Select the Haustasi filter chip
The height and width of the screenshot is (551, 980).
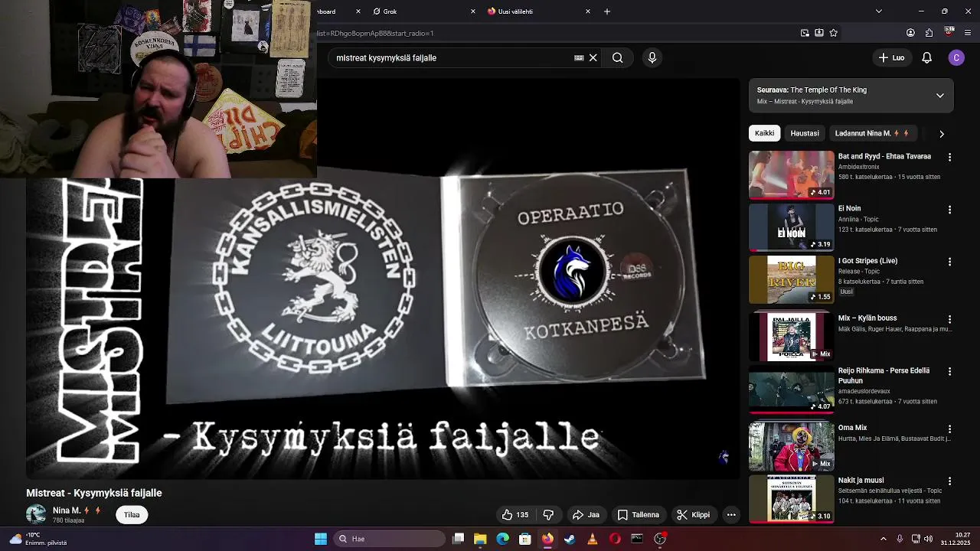(x=805, y=133)
